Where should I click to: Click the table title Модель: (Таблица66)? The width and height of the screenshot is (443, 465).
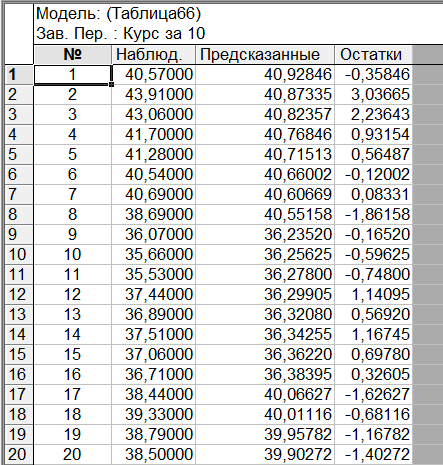point(118,14)
